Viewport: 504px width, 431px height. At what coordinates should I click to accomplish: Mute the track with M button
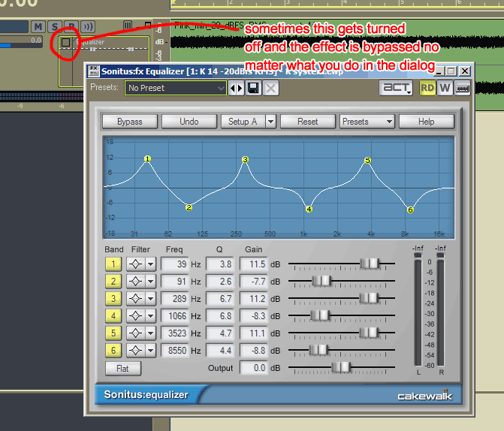[x=38, y=27]
